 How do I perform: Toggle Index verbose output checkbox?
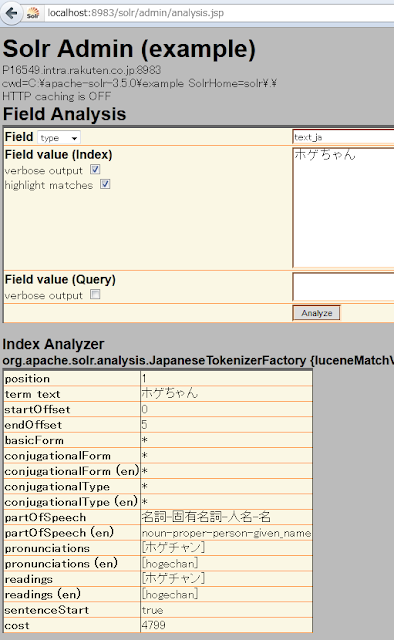(x=95, y=169)
